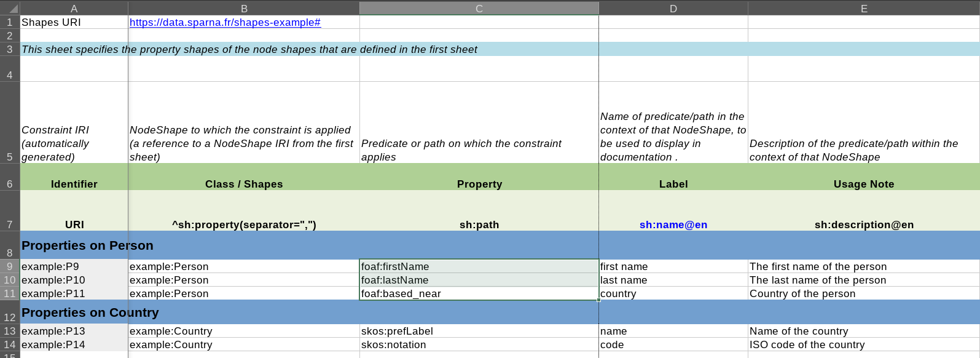
Task: Select row 13 header
Action: [x=10, y=331]
